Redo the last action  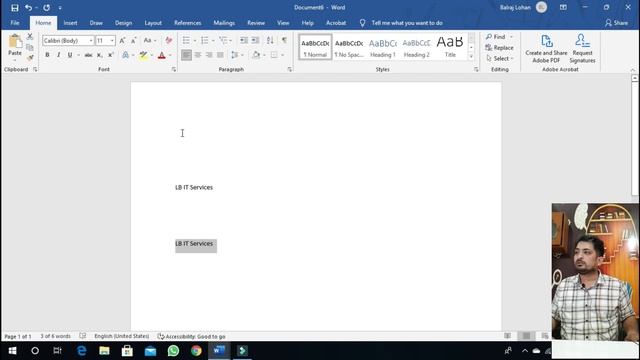47,8
